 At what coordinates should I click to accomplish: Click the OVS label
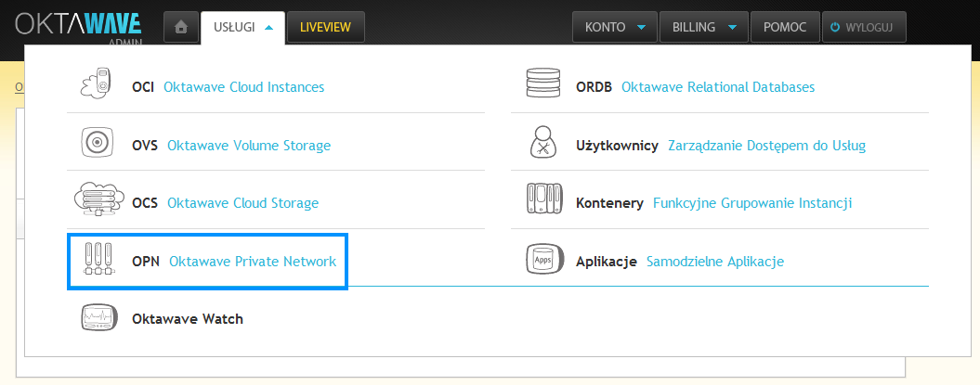tap(145, 146)
